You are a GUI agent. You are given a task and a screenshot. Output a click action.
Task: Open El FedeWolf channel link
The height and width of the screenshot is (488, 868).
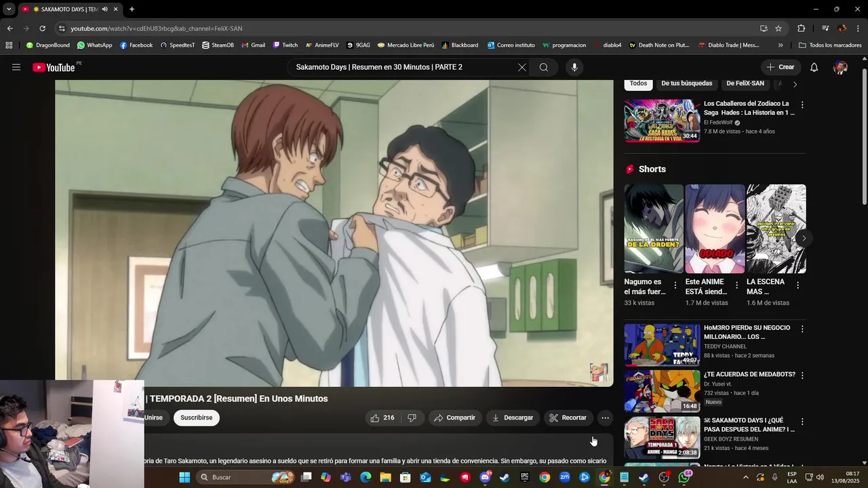click(718, 123)
